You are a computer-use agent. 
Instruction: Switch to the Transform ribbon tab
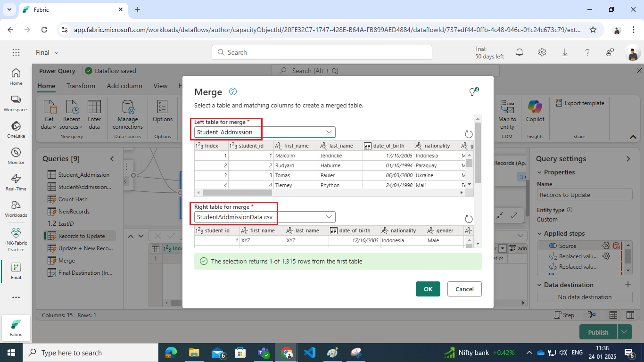tap(81, 86)
